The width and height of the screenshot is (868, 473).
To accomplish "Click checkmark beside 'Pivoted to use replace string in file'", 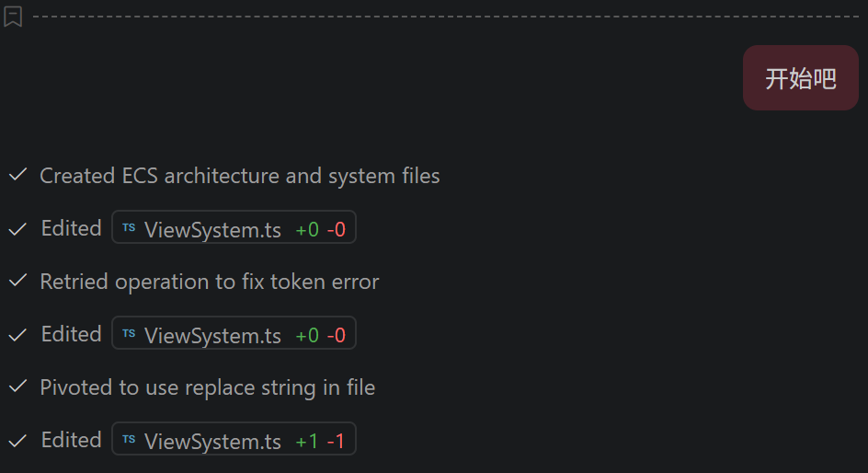I will click(x=17, y=386).
